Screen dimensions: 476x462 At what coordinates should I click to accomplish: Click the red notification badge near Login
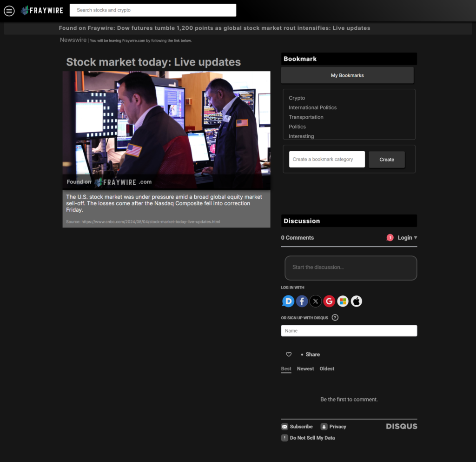pos(390,238)
